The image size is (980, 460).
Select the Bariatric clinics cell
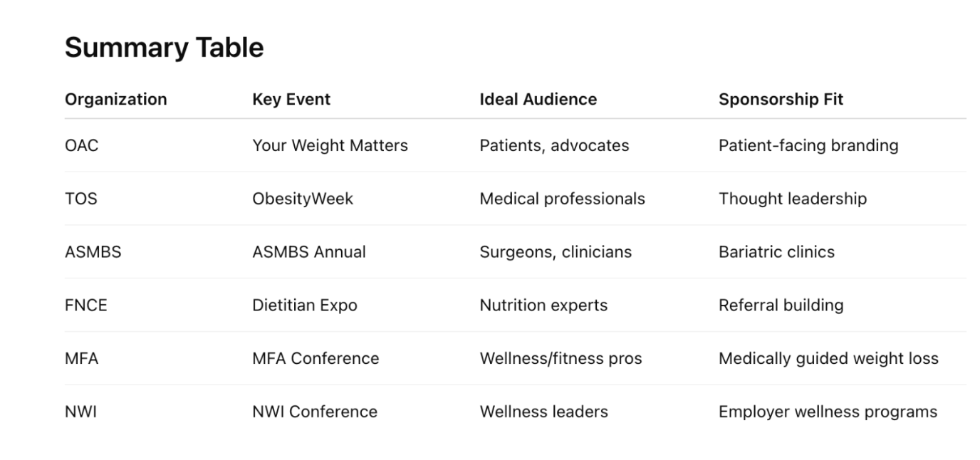point(776,252)
